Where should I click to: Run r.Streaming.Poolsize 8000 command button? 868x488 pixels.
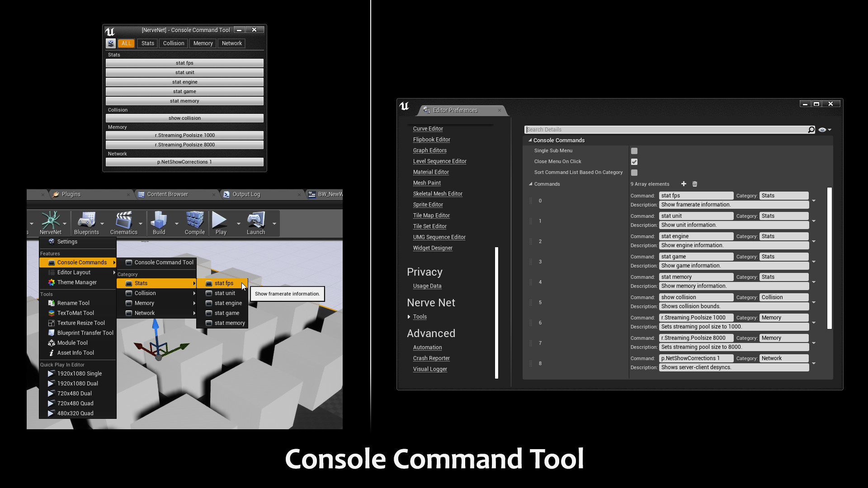(184, 145)
